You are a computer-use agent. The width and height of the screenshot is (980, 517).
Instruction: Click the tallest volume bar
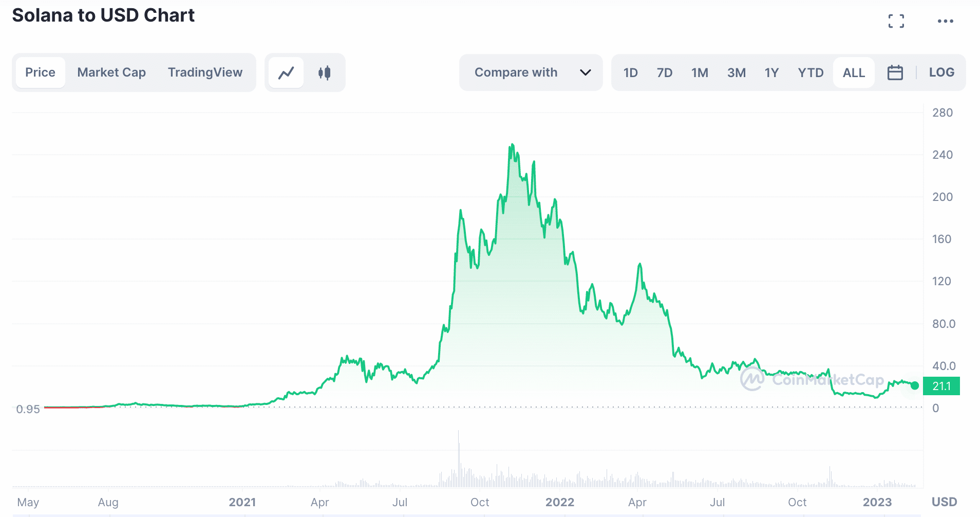[459, 457]
